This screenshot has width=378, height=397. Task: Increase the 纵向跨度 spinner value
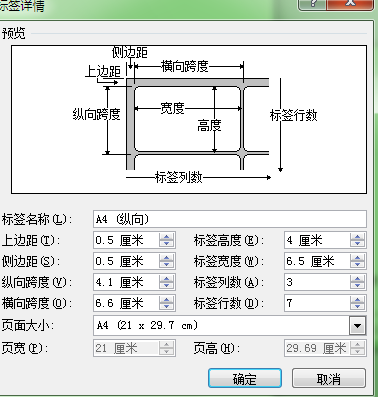[x=166, y=279]
